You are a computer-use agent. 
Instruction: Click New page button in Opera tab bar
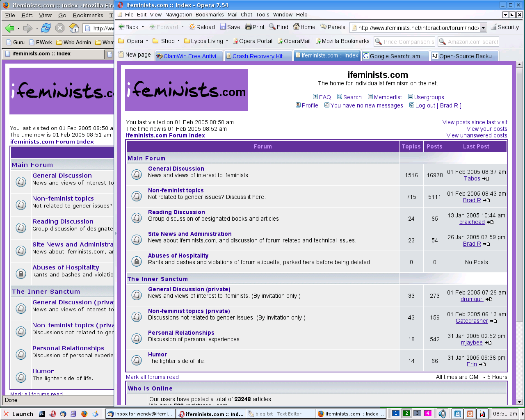click(x=135, y=55)
